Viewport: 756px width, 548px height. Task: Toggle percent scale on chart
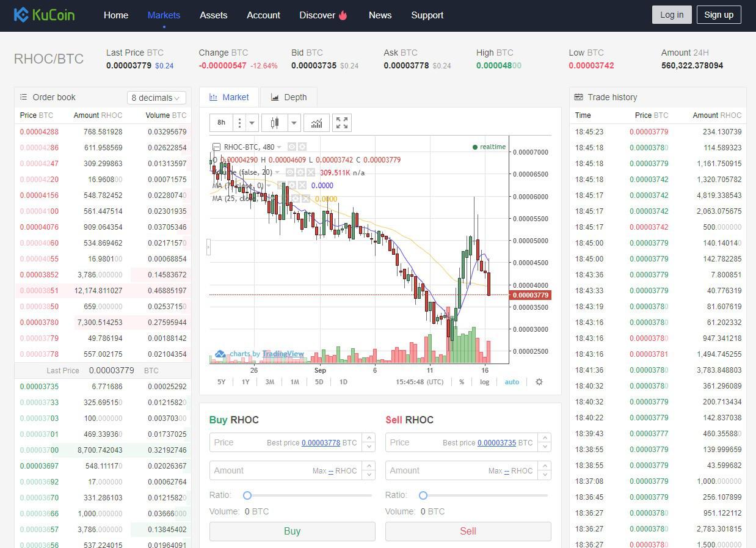click(462, 382)
